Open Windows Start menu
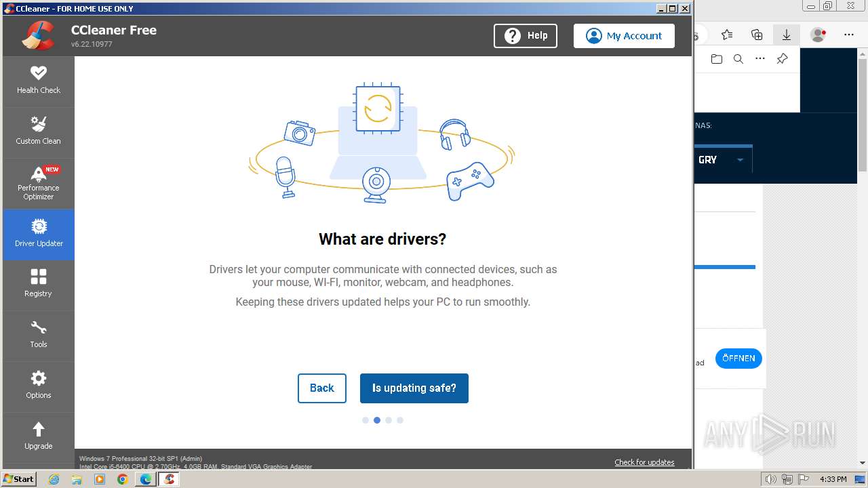 [x=19, y=479]
